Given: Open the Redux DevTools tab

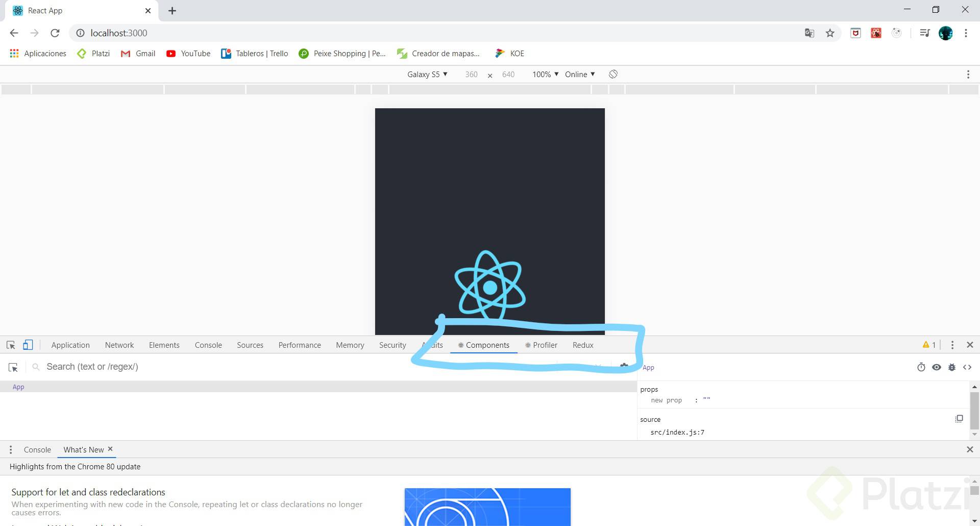Looking at the screenshot, I should click(x=582, y=345).
